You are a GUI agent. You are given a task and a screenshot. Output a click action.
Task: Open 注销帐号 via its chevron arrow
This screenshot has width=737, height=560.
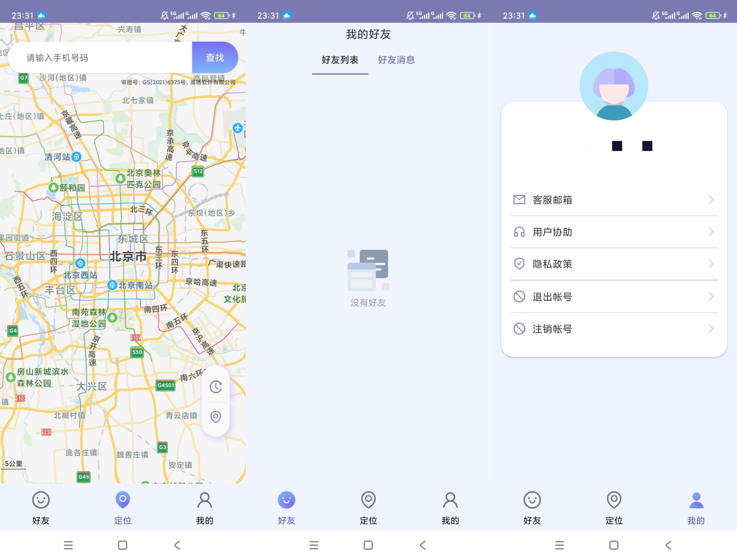[711, 329]
